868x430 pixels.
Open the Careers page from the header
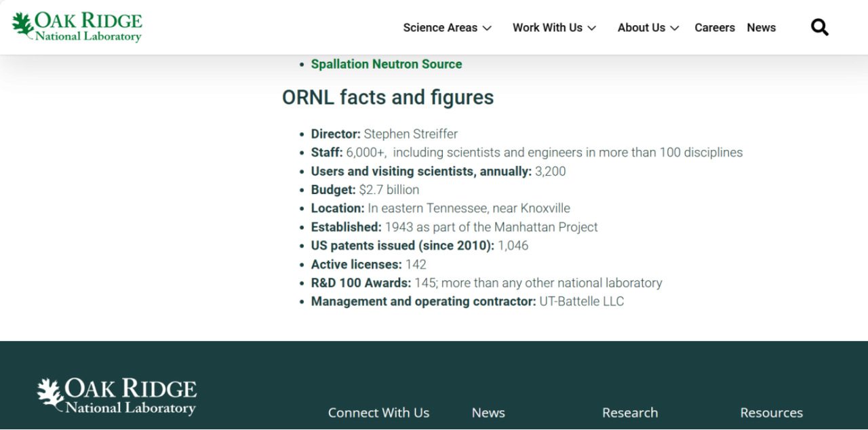(x=715, y=28)
